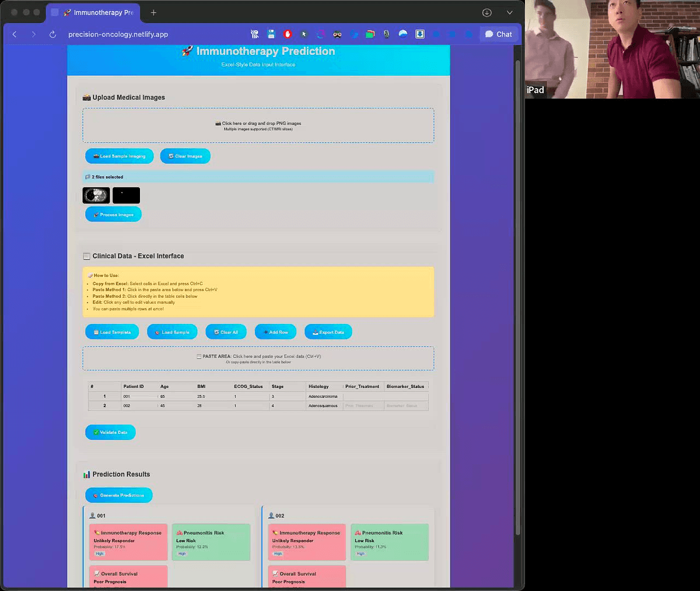Open the CT scan thumbnail

click(96, 195)
